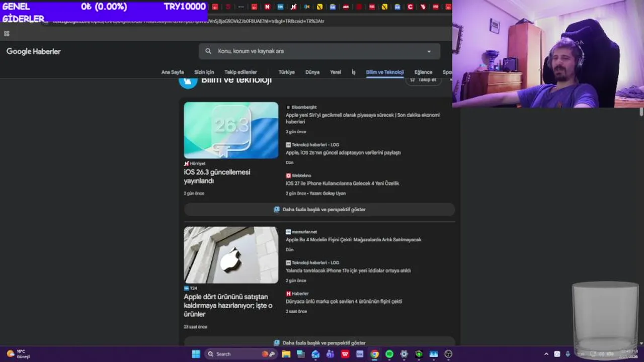Open Haberler 'Dünyaca ünlü marka' article

tap(344, 302)
